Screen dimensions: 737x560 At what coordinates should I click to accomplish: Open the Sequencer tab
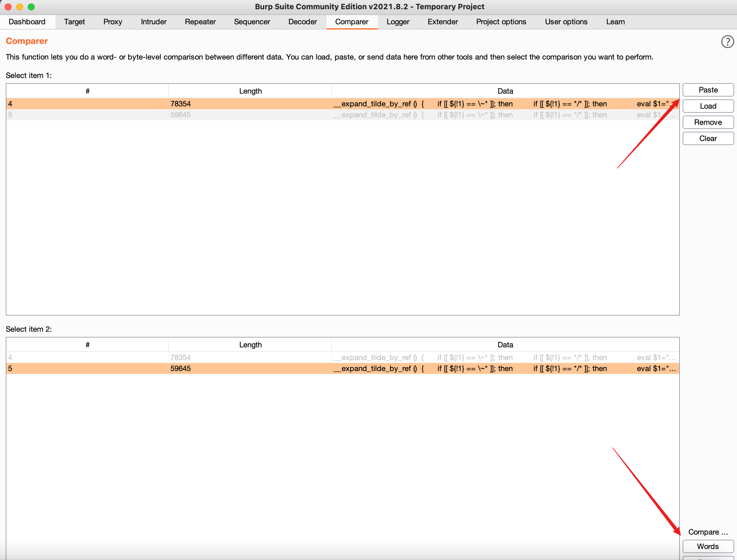(x=252, y=22)
